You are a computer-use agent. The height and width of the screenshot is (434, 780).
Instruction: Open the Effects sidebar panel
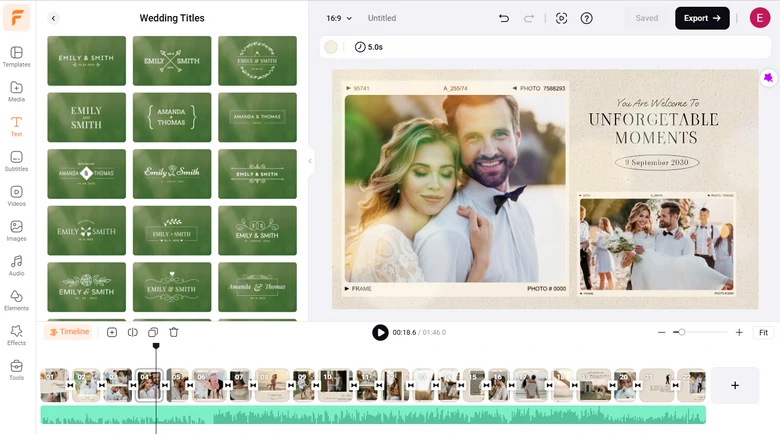16,335
